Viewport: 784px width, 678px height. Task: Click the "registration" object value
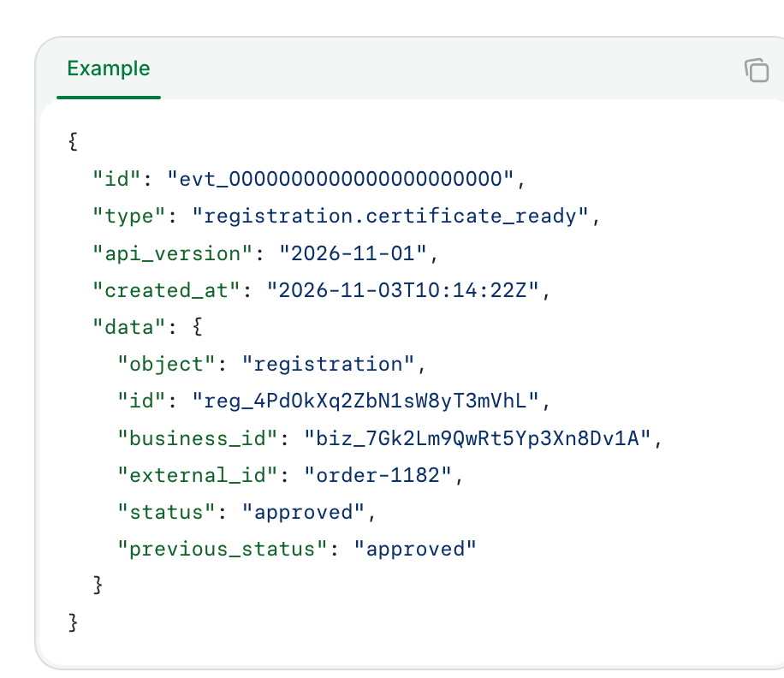328,365
